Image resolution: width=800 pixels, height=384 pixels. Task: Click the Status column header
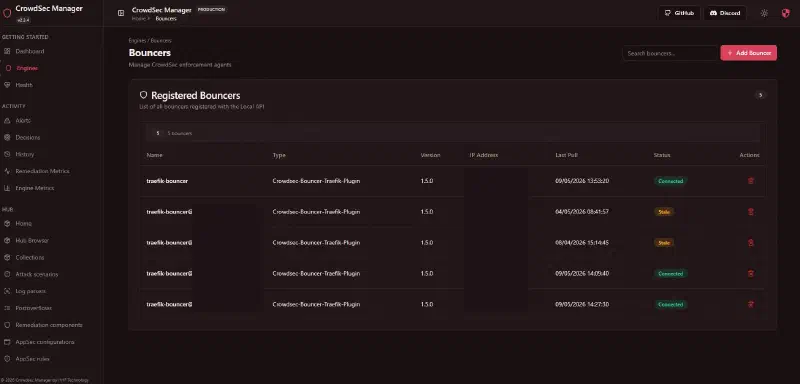(x=662, y=155)
